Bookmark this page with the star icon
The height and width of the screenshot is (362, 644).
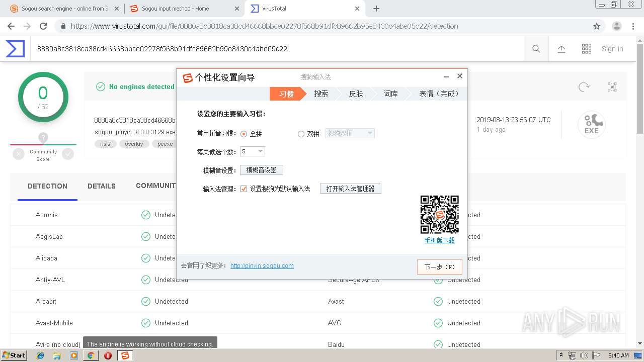pyautogui.click(x=597, y=26)
